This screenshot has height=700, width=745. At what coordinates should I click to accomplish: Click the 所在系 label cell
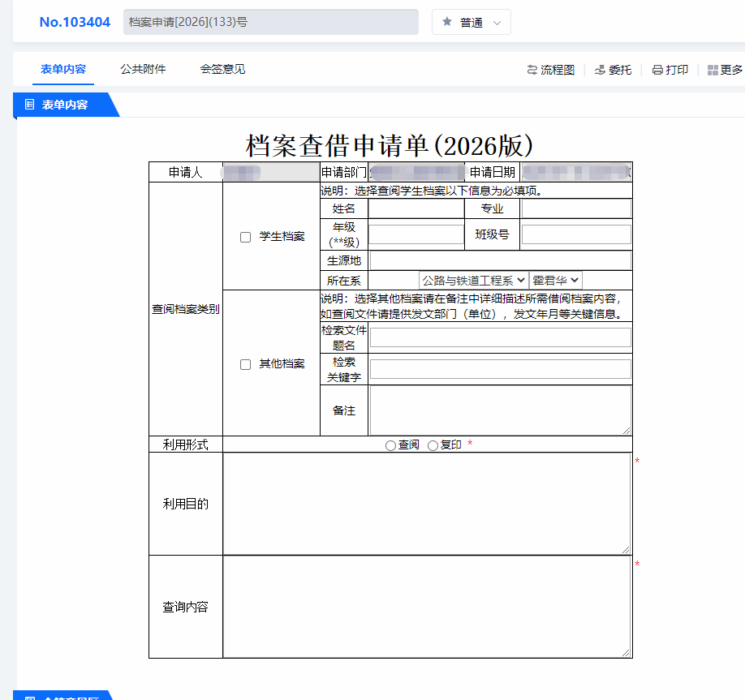(344, 281)
